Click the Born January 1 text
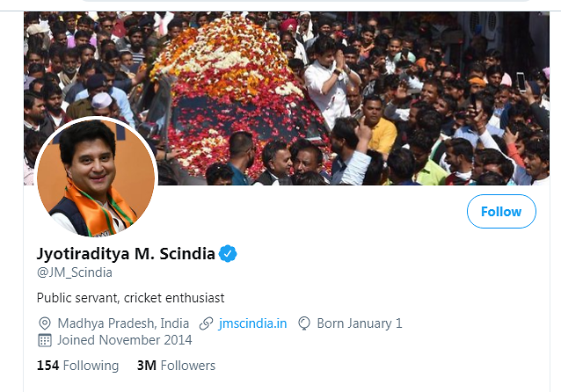Image resolution: width=561 pixels, height=392 pixels. [360, 323]
